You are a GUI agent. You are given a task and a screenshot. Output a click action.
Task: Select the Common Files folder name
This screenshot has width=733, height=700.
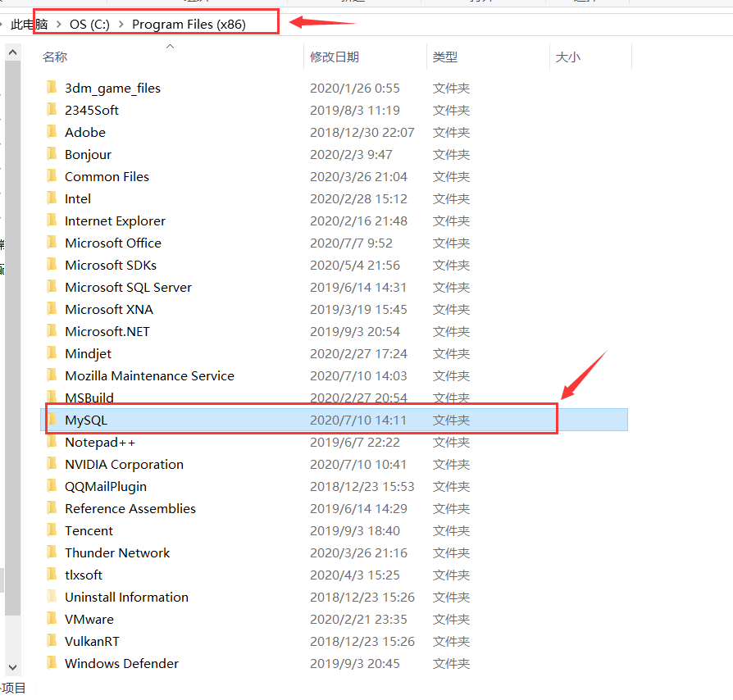tap(107, 176)
